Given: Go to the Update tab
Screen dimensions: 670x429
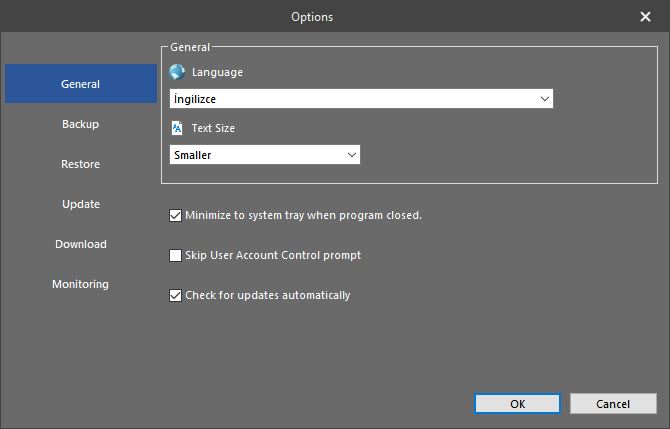Looking at the screenshot, I should 81,204.
